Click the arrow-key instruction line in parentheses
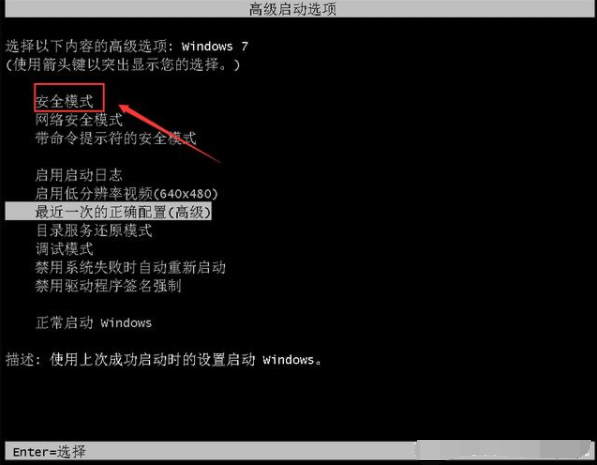597x465 pixels. pos(123,65)
